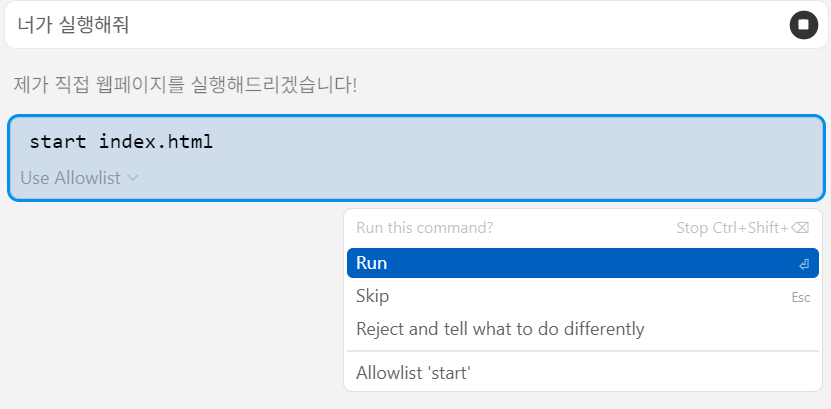
Task: Click empty area of highlighted command box
Action: [503, 158]
